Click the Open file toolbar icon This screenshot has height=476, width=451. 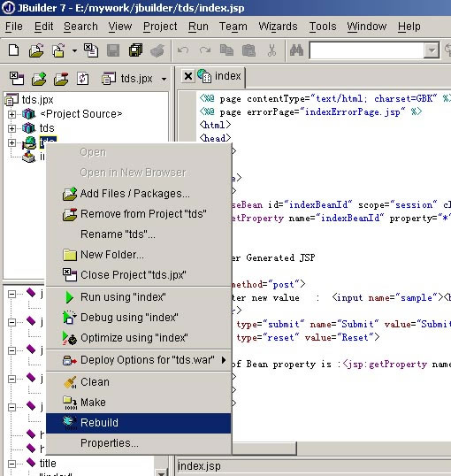36,50
